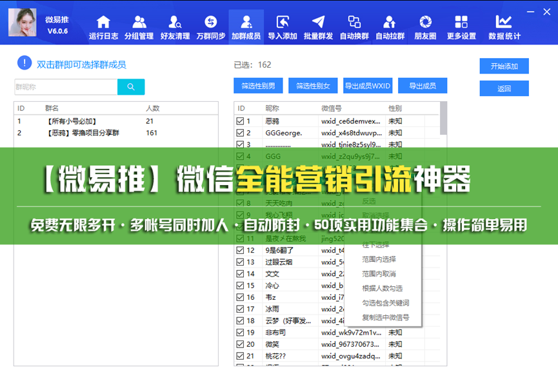Minimize the 微易推 window

pyautogui.click(x=531, y=12)
